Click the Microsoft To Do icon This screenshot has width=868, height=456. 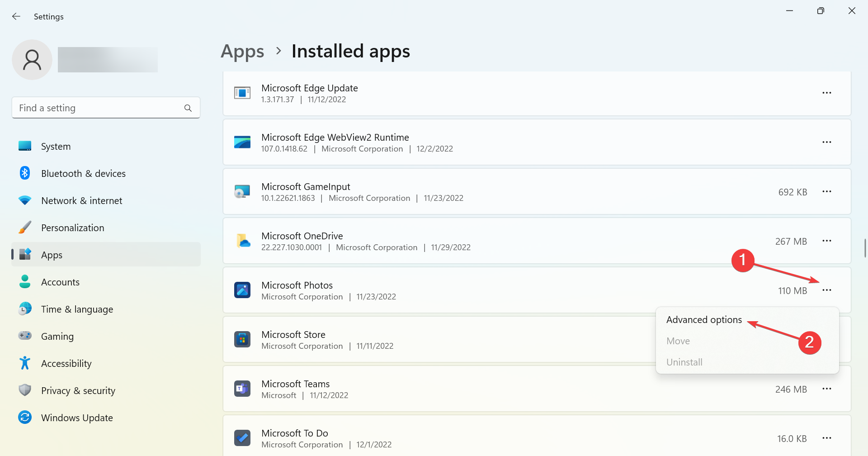tap(242, 438)
